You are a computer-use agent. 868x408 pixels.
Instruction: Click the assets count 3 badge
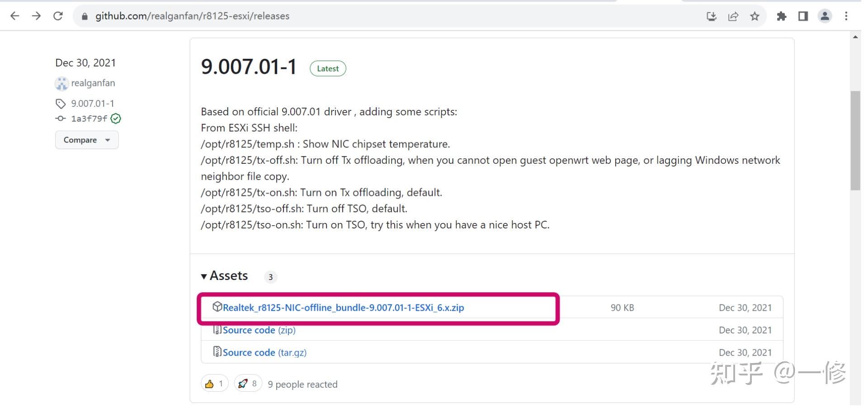[x=270, y=277]
